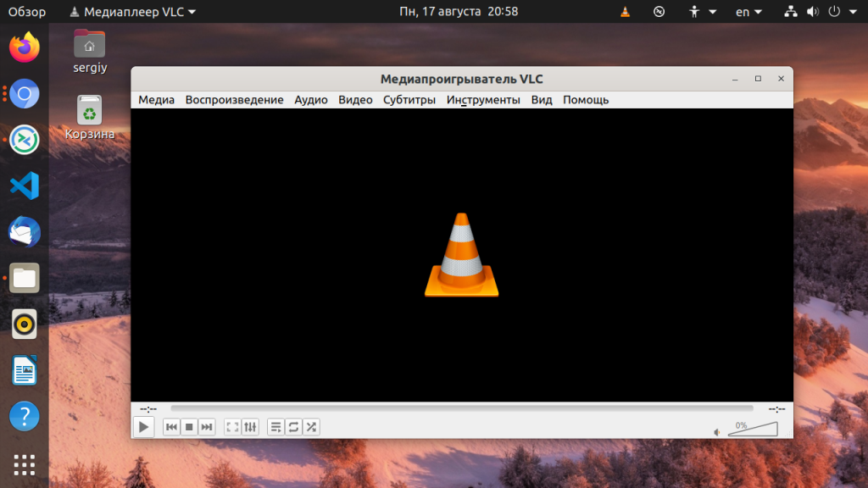Open the Помощь menu entry
This screenshot has width=868, height=488.
(x=586, y=100)
